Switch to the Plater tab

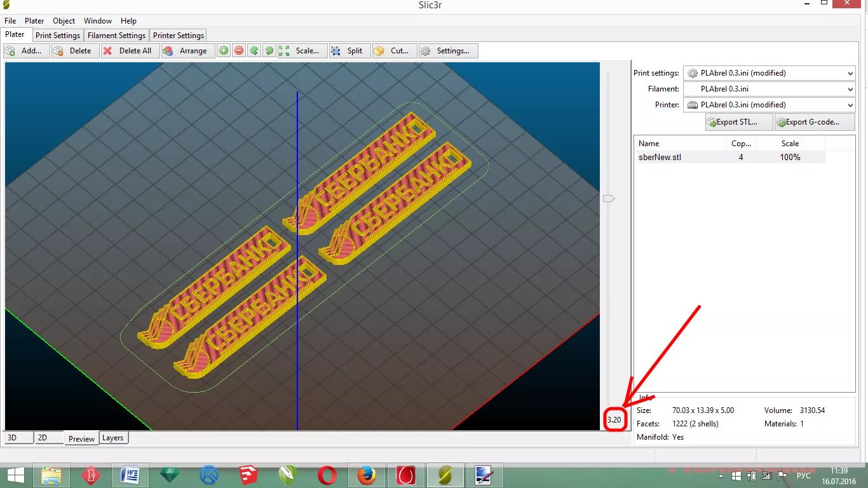[x=15, y=35]
